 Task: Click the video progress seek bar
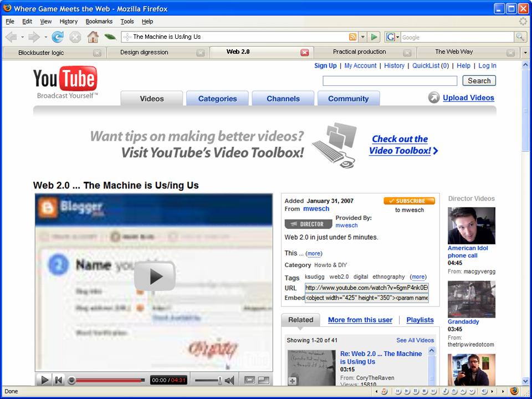tap(106, 380)
